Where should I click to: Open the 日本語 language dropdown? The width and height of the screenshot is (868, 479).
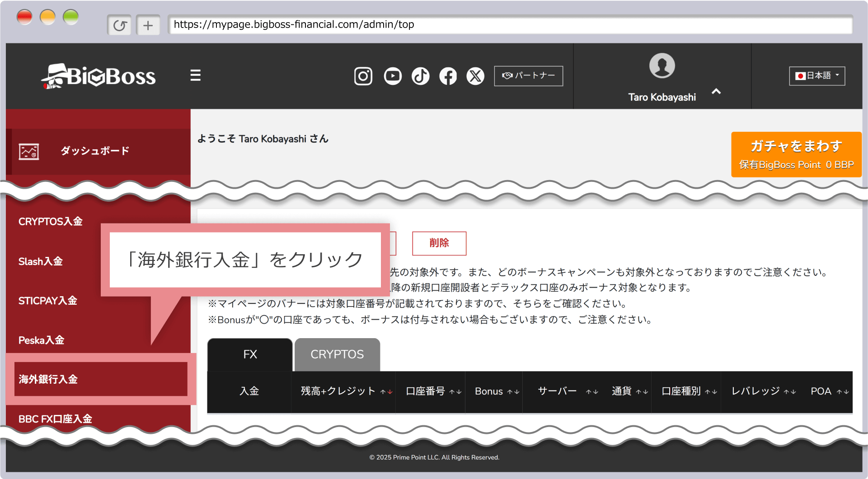pyautogui.click(x=816, y=76)
